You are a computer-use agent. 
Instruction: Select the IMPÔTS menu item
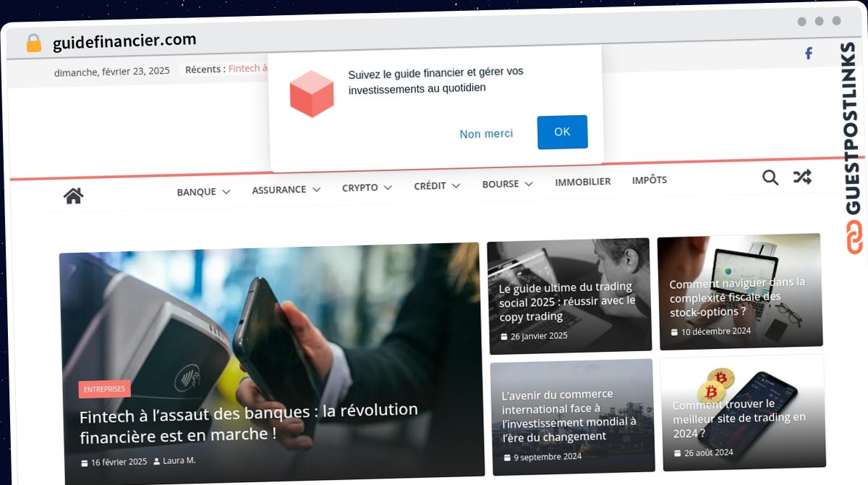[650, 180]
